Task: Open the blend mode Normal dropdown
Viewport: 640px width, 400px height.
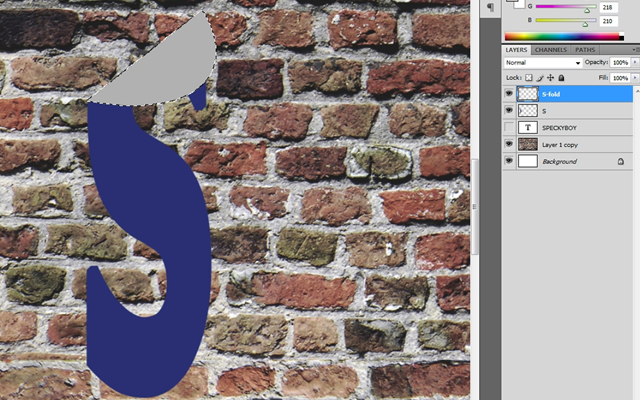Action: 542,62
